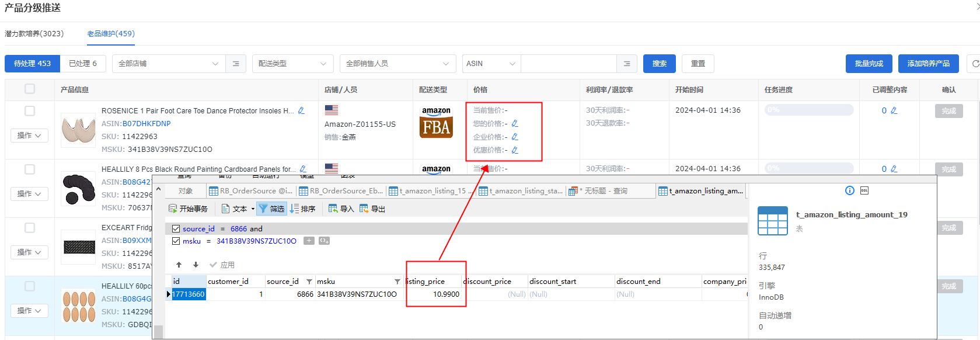This screenshot has width=980, height=340.
Task: Toggle 筛选 filter in the Navicat toolbar
Action: click(x=272, y=209)
